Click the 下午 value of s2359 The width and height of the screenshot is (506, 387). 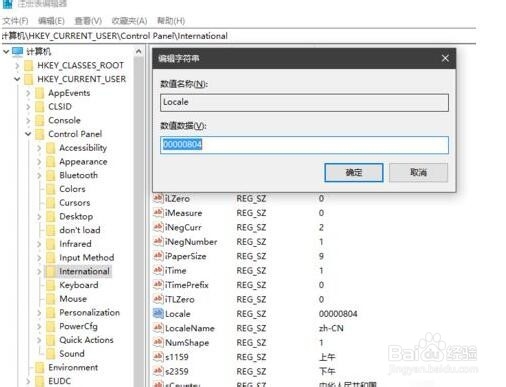(x=327, y=371)
